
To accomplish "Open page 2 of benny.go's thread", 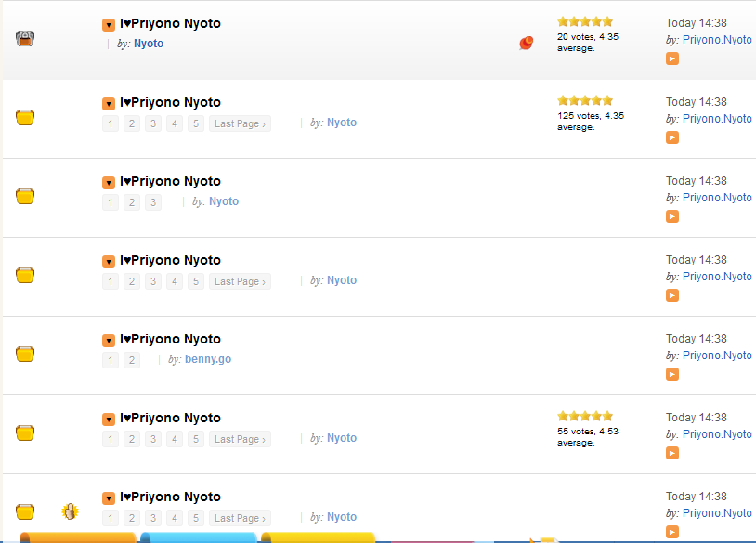I will pyautogui.click(x=132, y=360).
